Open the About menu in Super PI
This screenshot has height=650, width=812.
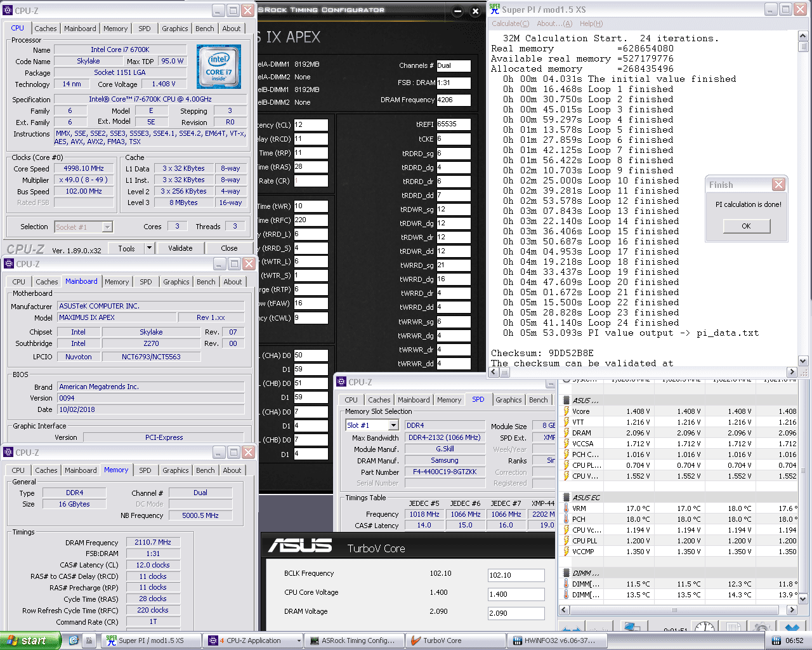point(554,23)
